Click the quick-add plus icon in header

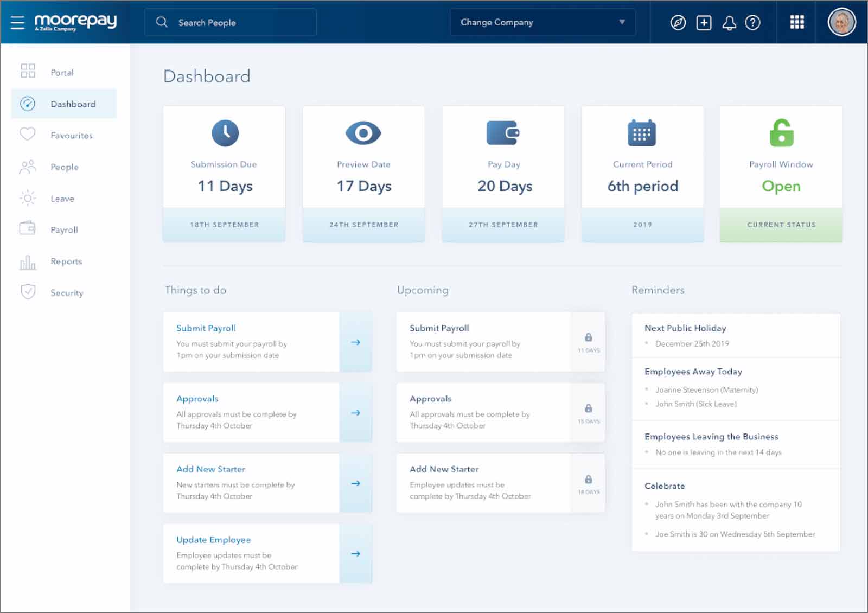[704, 22]
